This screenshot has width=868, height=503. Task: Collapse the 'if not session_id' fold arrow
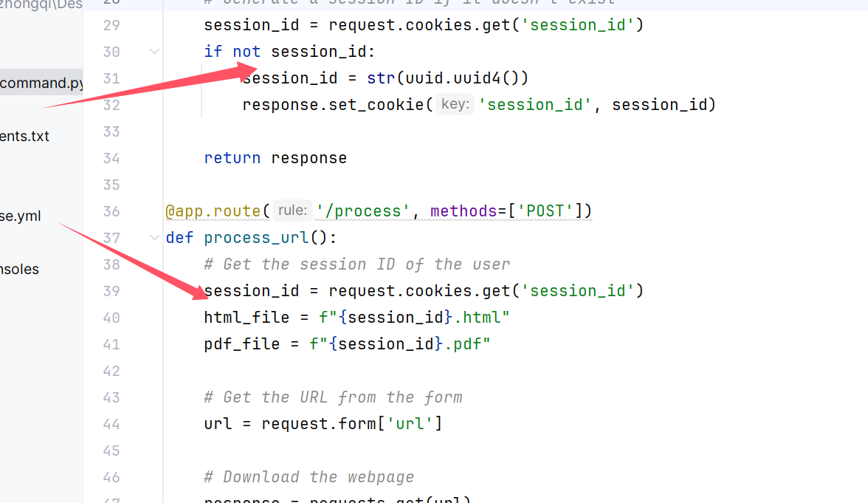(x=154, y=52)
